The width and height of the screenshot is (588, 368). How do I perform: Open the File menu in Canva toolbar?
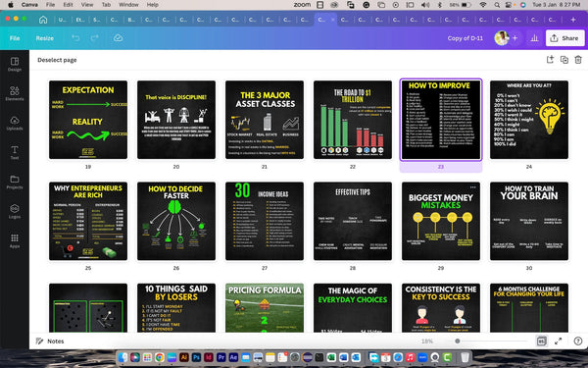pyautogui.click(x=15, y=38)
